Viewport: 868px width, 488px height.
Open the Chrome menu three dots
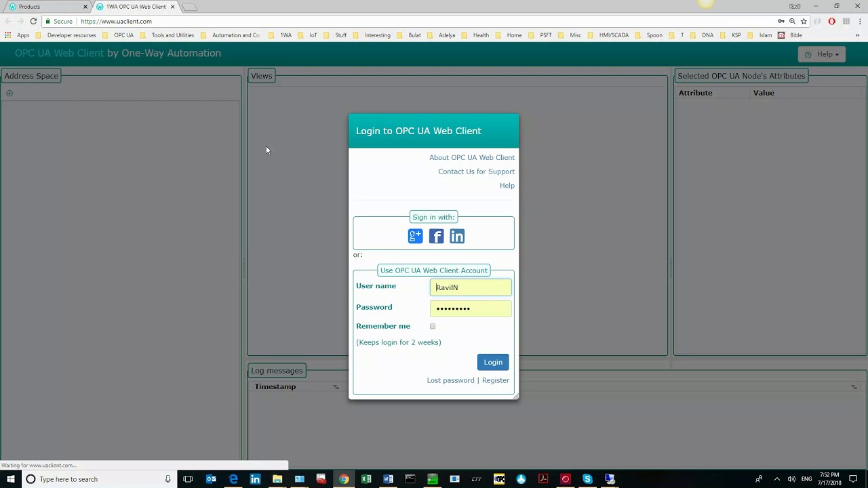point(859,21)
